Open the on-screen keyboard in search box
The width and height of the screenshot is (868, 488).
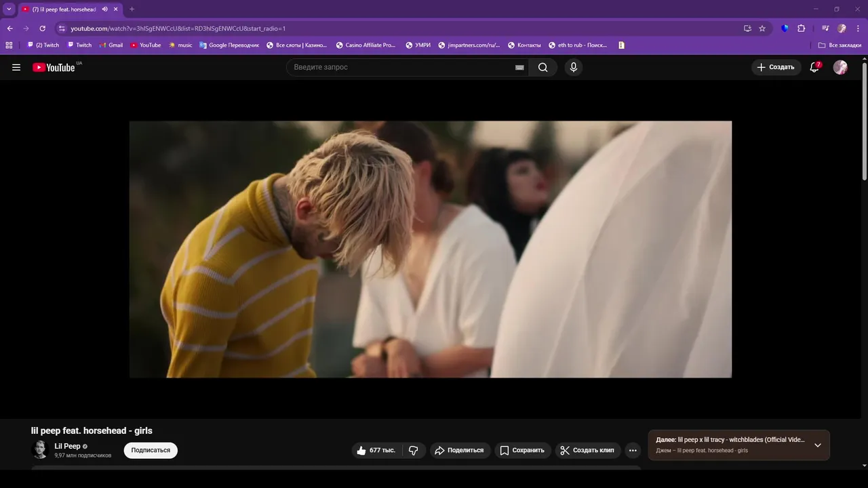[519, 67]
